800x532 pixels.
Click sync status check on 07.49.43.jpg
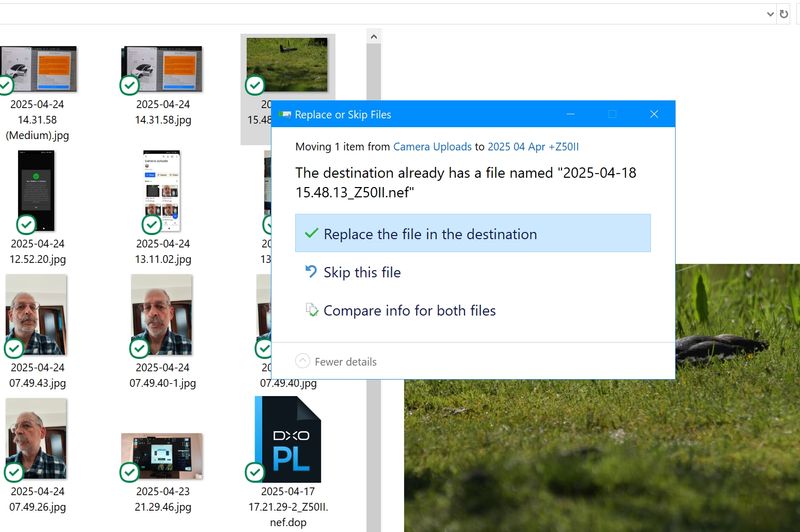[x=15, y=348]
